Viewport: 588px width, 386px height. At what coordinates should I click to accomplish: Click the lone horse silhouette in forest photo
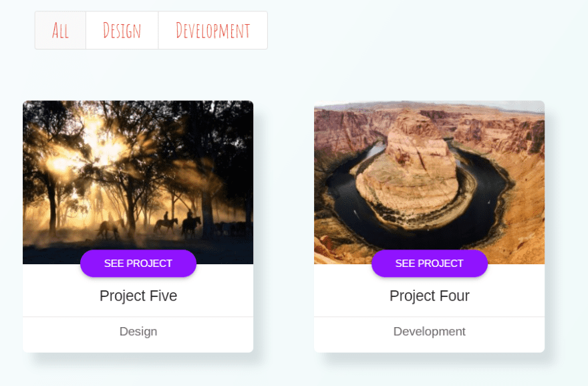click(109, 228)
